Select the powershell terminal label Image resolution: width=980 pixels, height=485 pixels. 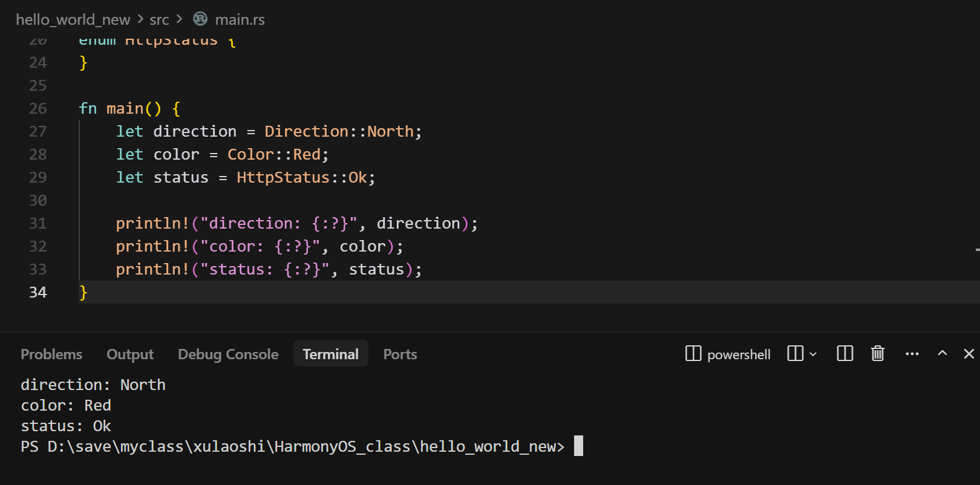(x=739, y=354)
